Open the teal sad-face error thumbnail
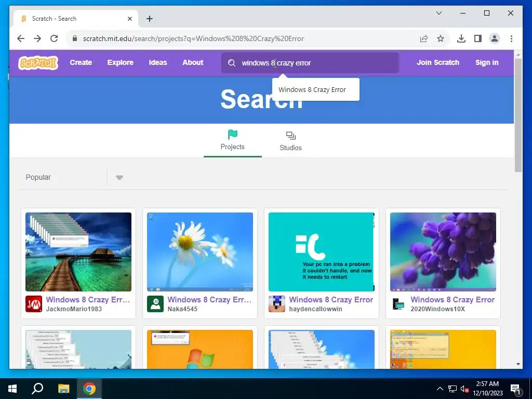Screen dimensions: 532x399 pos(321,252)
